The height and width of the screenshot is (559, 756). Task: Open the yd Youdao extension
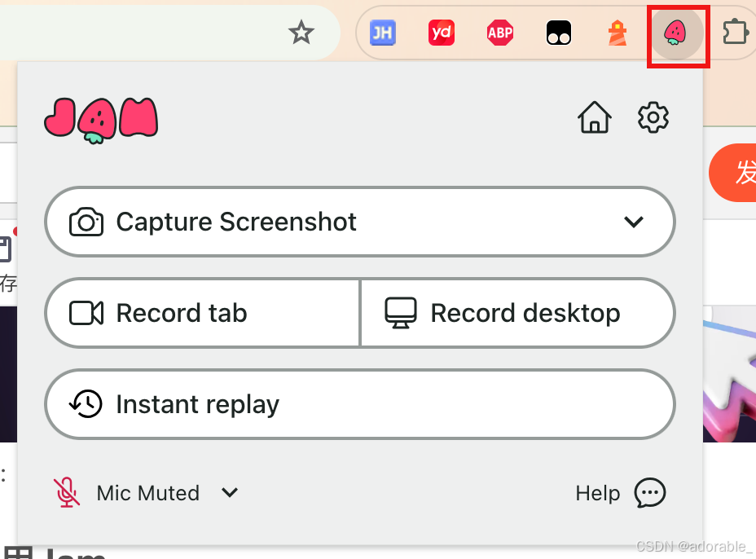(x=442, y=33)
